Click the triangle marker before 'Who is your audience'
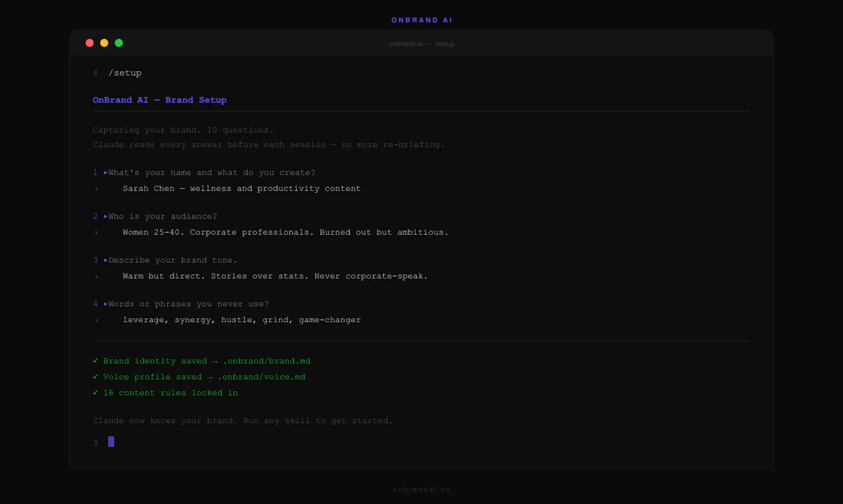Image resolution: width=843 pixels, height=504 pixels. pos(105,216)
